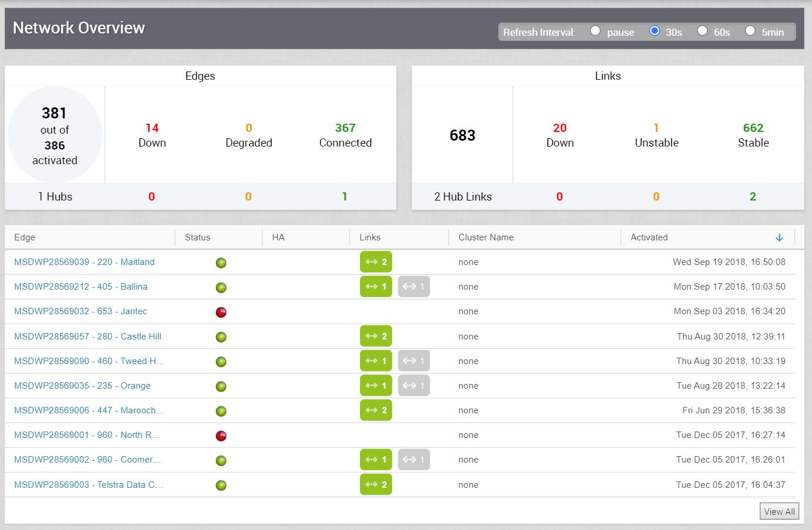Click the View All button
Viewport: 812px width, 530px height.
(779, 511)
